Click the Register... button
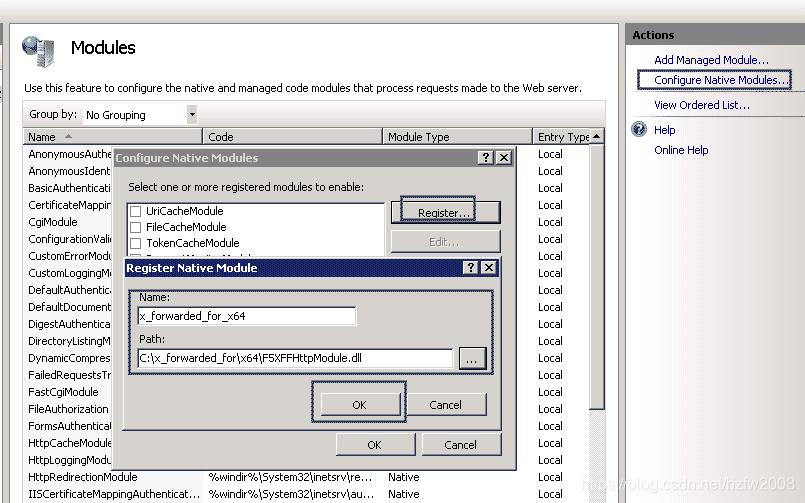Viewport: 805px width, 503px height. [x=444, y=213]
